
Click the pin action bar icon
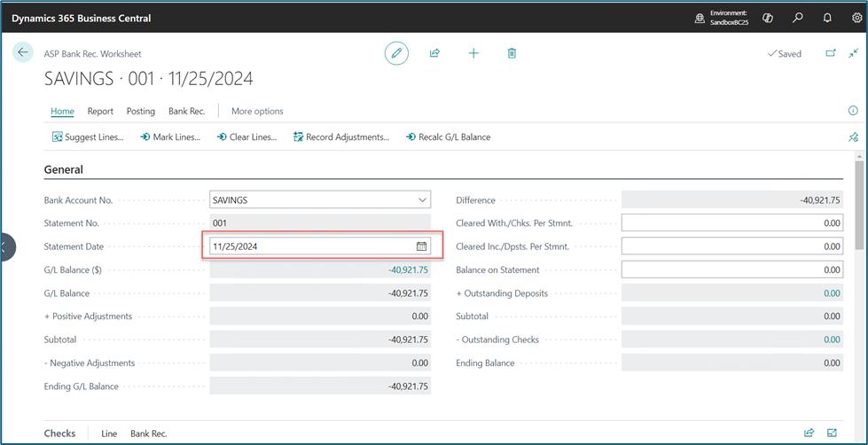click(853, 137)
